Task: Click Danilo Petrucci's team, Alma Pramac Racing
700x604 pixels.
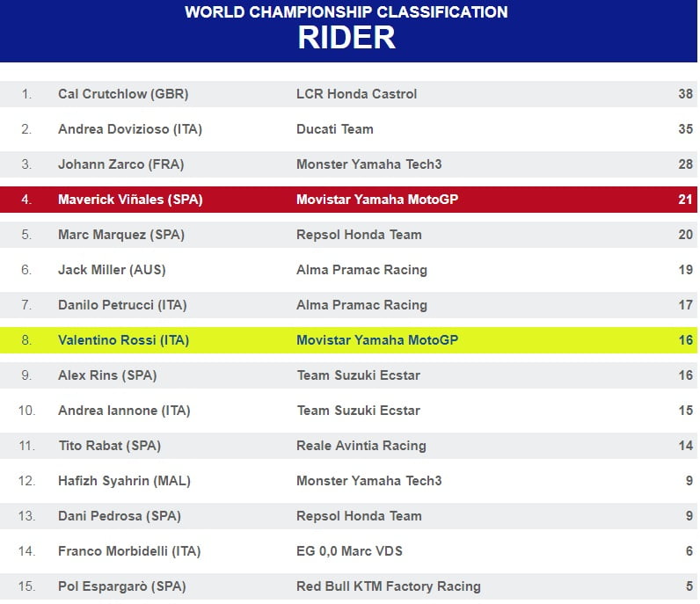Action: (361, 305)
